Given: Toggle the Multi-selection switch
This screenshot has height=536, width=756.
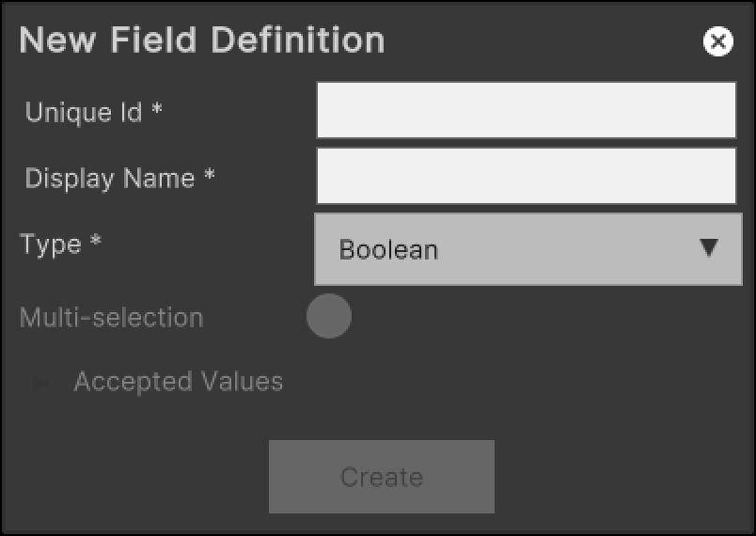Looking at the screenshot, I should click(329, 317).
